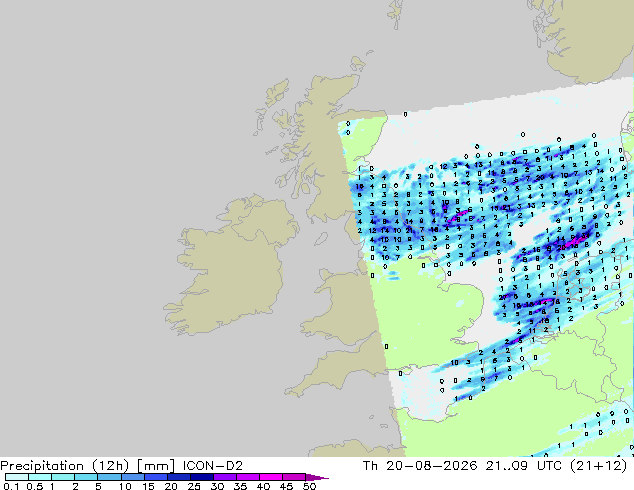Screen dimensions: 634x490
Task: Click the date text '20-08-2026'
Action: tap(431, 466)
